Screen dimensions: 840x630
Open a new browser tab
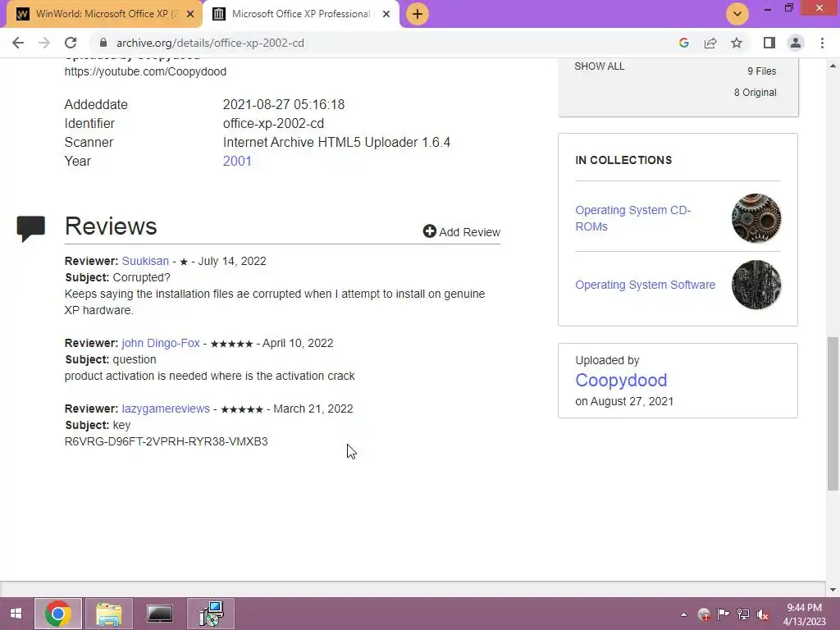pos(418,14)
